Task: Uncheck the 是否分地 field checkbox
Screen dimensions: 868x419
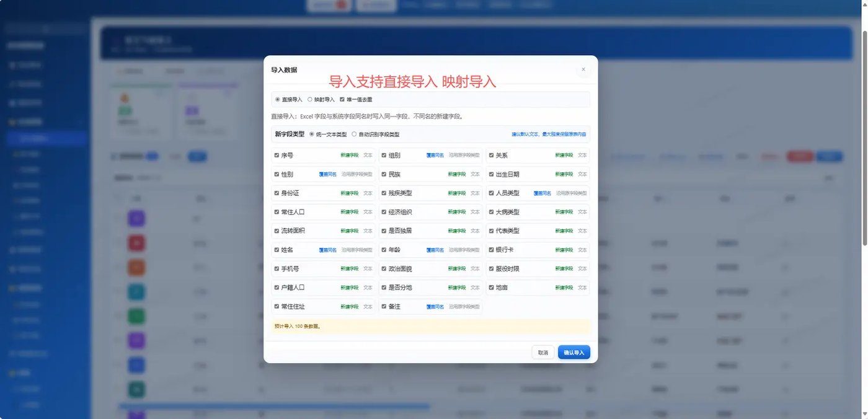Action: tap(384, 288)
